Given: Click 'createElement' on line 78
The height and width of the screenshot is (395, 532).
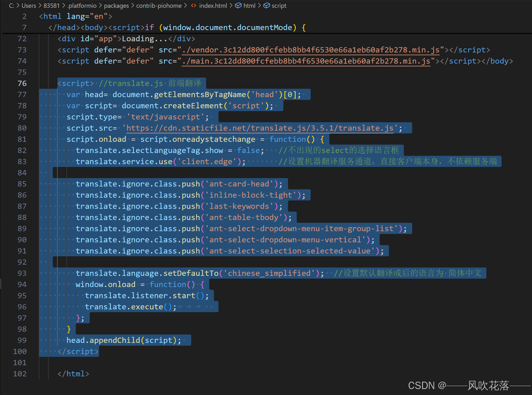Looking at the screenshot, I should 193,106.
